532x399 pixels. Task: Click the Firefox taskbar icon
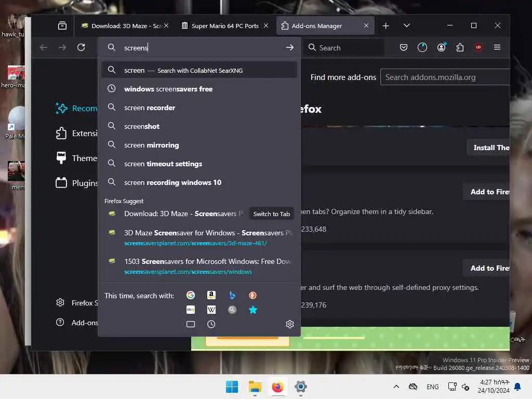point(277,387)
